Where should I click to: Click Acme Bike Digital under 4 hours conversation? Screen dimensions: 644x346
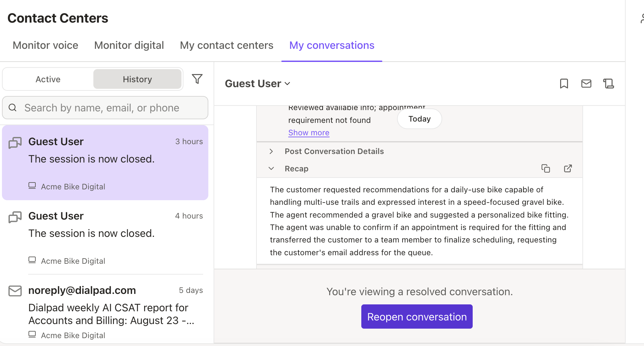click(73, 261)
